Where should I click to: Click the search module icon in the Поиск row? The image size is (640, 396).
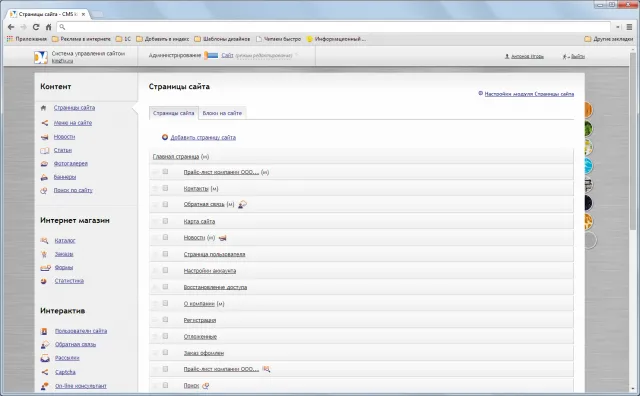coord(206,385)
